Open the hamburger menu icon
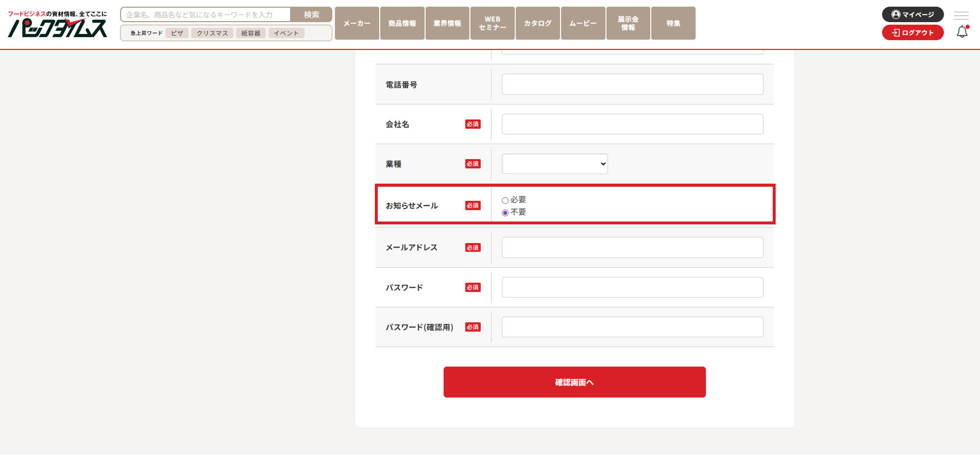Image resolution: width=980 pixels, height=466 pixels. pos(961,15)
